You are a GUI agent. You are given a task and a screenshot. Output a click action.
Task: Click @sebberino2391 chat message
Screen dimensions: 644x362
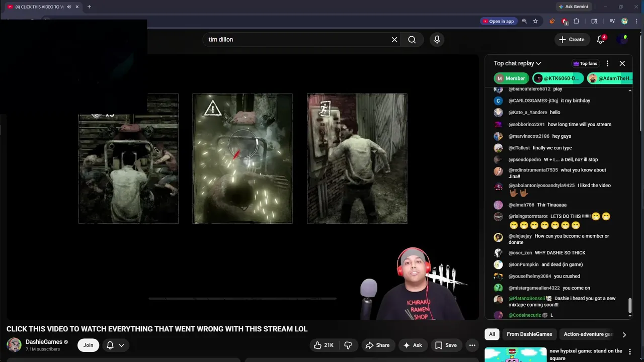580,124
